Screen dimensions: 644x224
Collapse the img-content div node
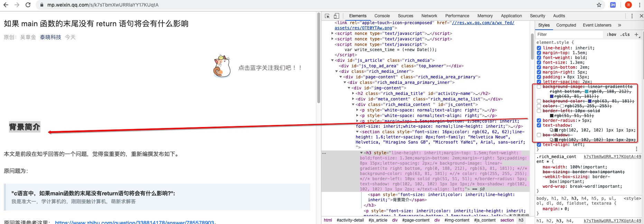point(349,88)
